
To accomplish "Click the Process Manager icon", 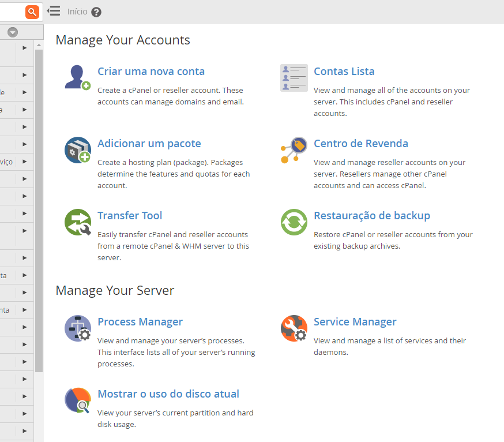I will point(77,328).
